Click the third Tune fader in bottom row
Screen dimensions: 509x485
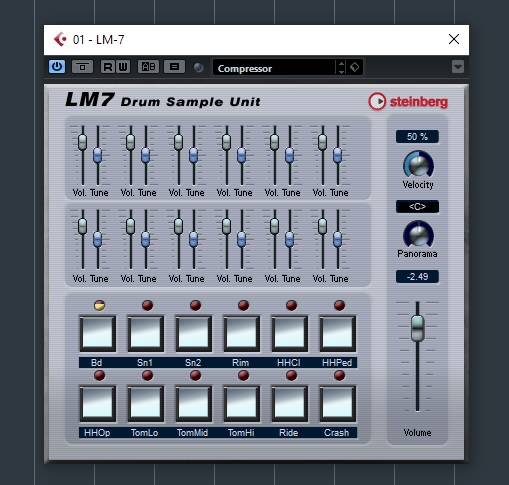tap(193, 239)
